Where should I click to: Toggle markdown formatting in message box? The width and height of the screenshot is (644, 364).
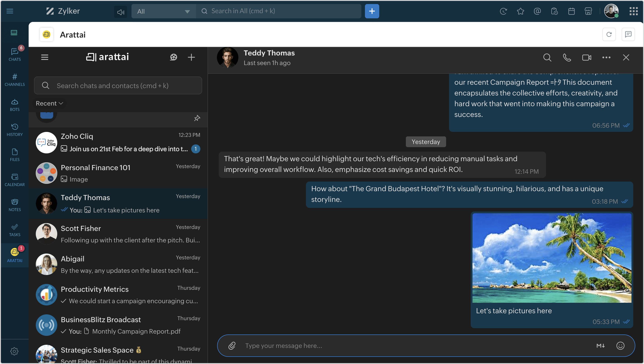(x=600, y=346)
